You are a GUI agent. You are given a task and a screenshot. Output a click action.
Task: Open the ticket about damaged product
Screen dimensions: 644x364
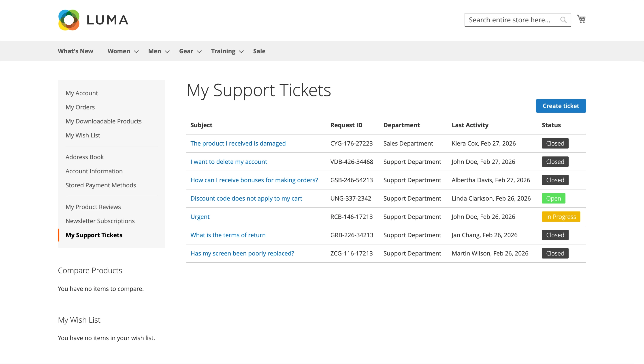(x=238, y=143)
